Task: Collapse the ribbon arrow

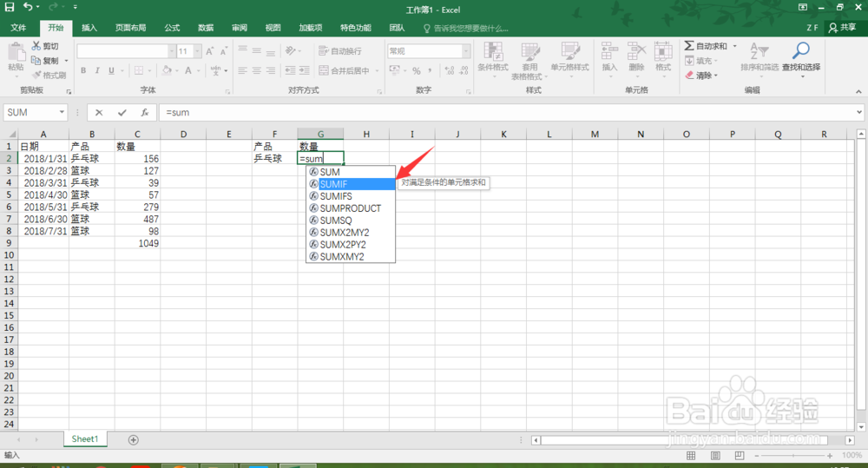Action: [x=858, y=91]
